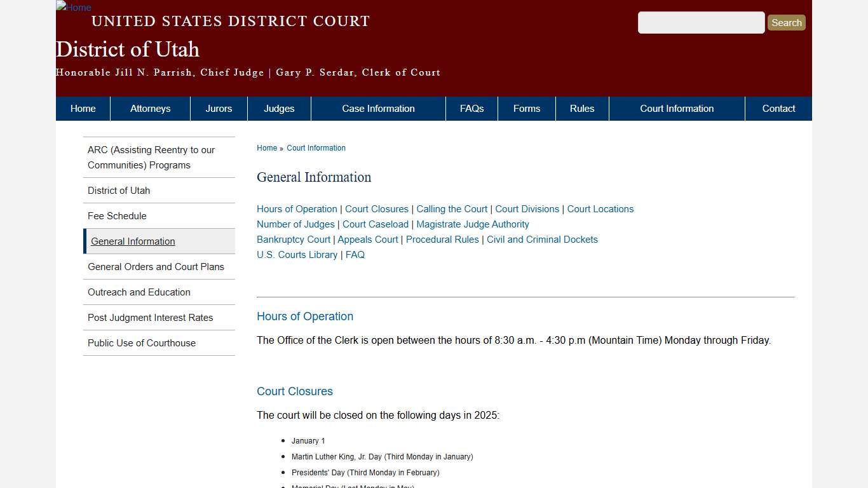868x488 pixels.
Task: Open the Jurors menu item
Action: click(x=219, y=108)
